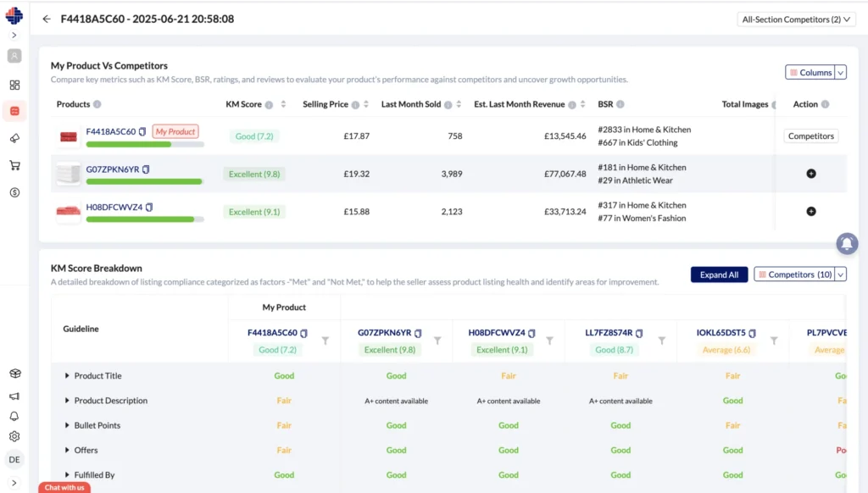Image resolution: width=868 pixels, height=493 pixels.
Task: Open the box package sidebar icon
Action: click(x=14, y=374)
